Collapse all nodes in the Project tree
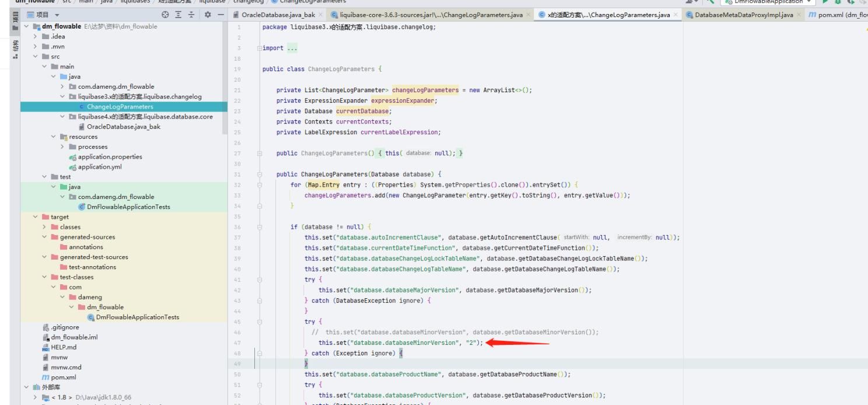This screenshot has height=405, width=868. click(191, 15)
